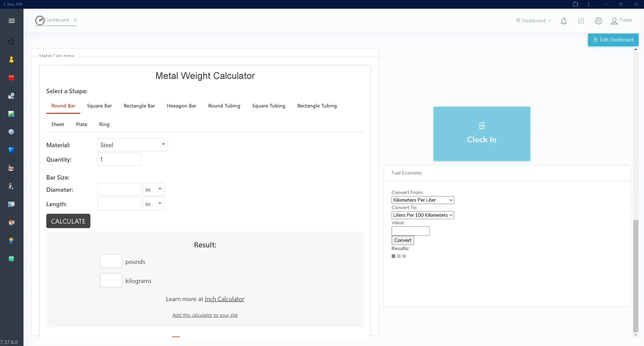Click the Edit Dashboard button

click(613, 40)
